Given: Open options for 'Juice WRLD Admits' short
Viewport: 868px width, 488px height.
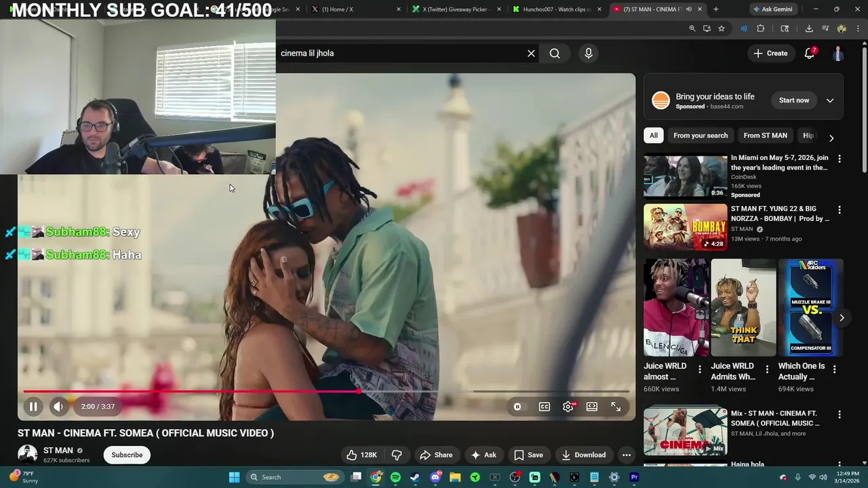Looking at the screenshot, I should [x=767, y=369].
